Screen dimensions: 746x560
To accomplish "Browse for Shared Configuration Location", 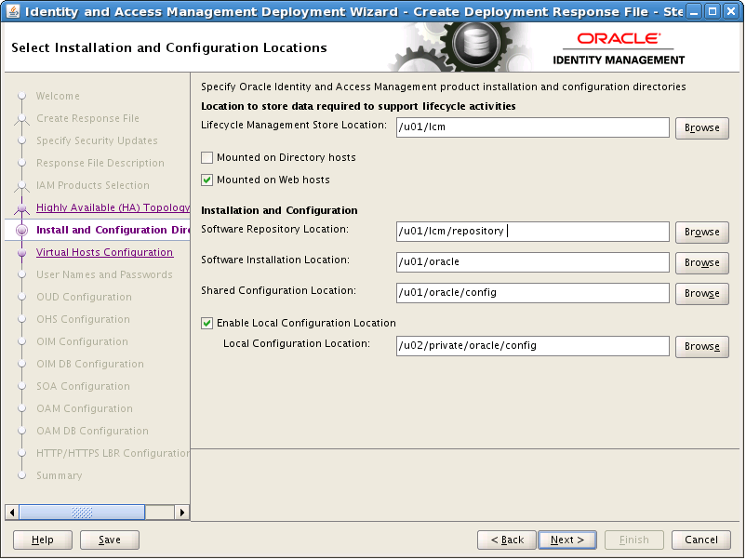I will tap(701, 294).
